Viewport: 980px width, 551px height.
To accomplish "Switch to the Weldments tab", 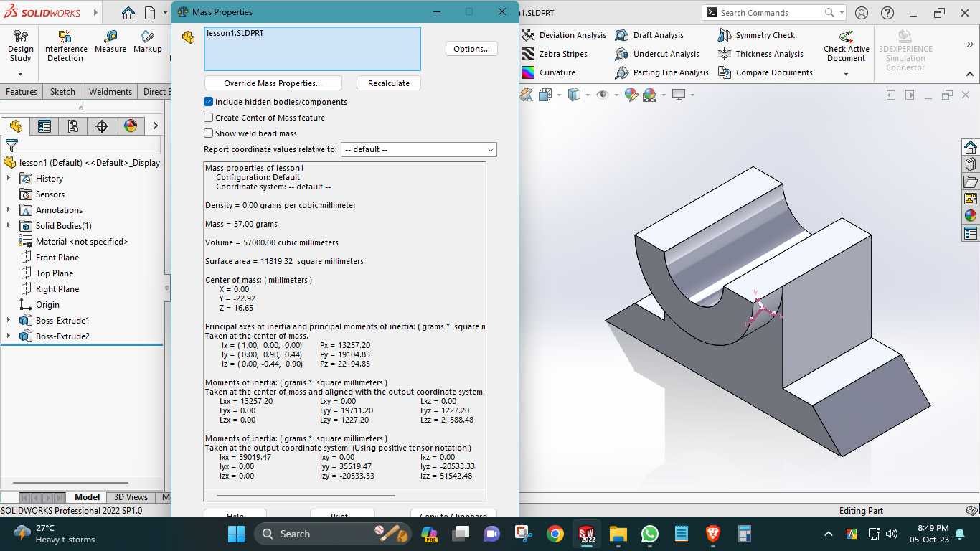I will pyautogui.click(x=110, y=92).
